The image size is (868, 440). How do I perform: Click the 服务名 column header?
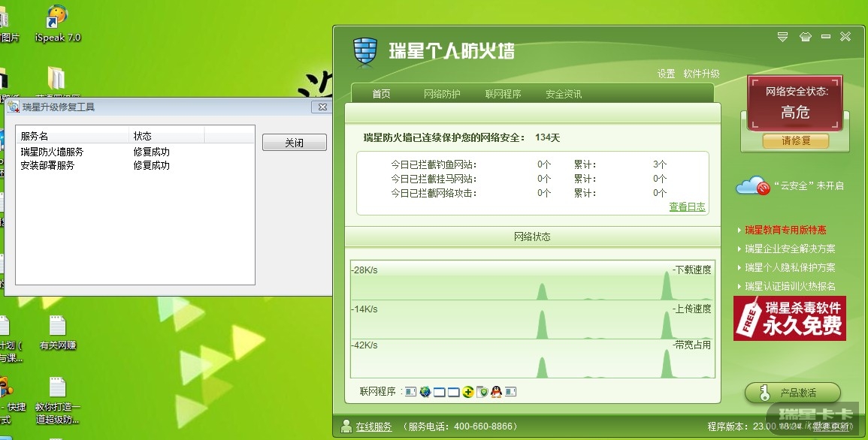click(x=72, y=135)
